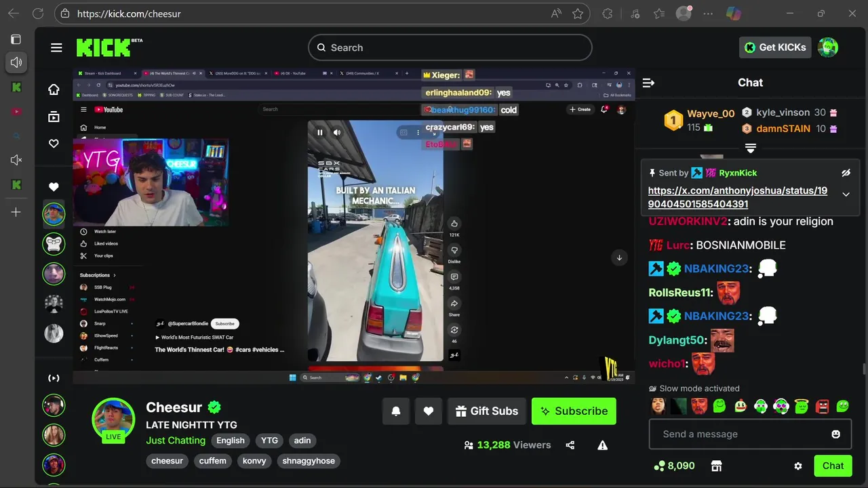Select the konvy tag
Screen dimensions: 868x488
point(254,461)
